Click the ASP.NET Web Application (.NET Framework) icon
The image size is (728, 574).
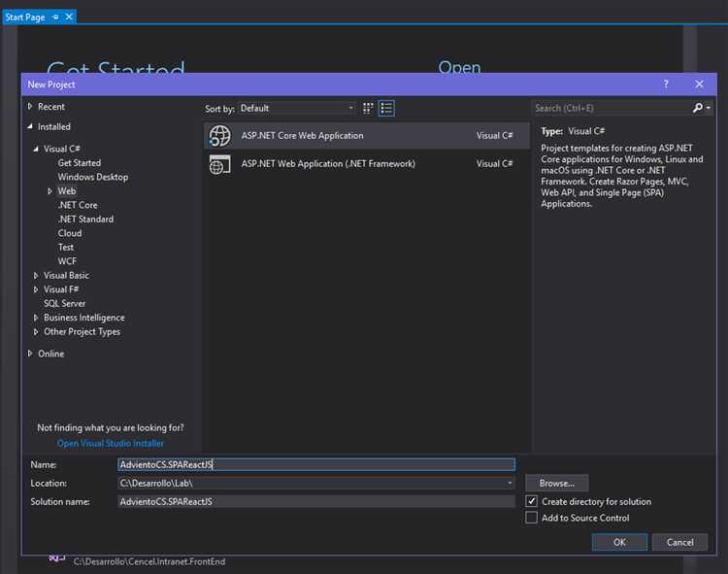click(219, 164)
